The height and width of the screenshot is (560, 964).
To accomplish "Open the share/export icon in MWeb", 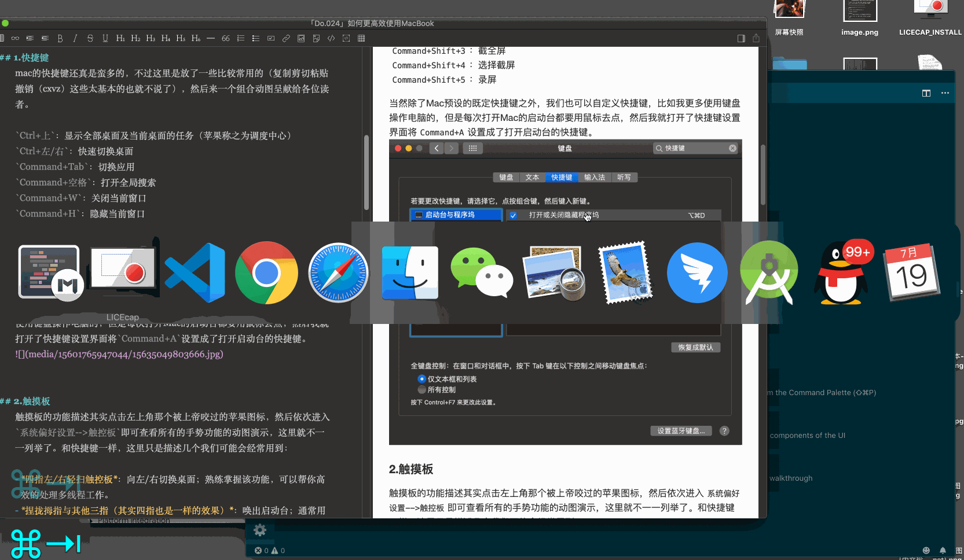I will [756, 38].
